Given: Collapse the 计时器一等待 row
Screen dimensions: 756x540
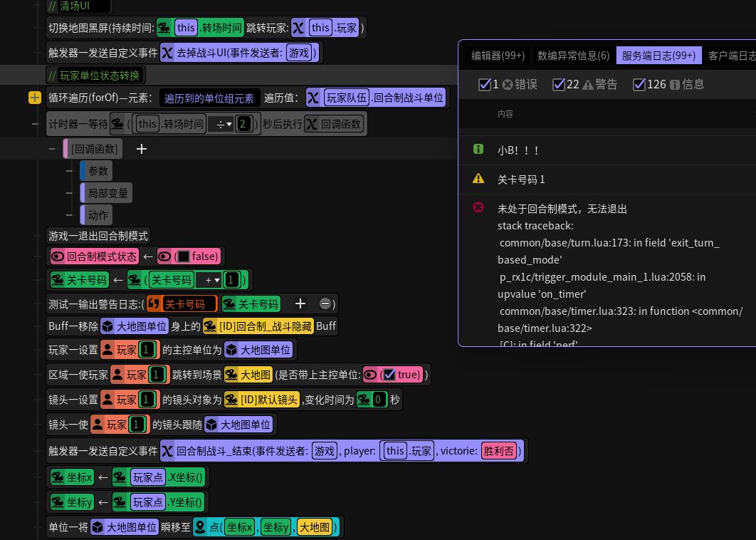Looking at the screenshot, I should coord(35,124).
